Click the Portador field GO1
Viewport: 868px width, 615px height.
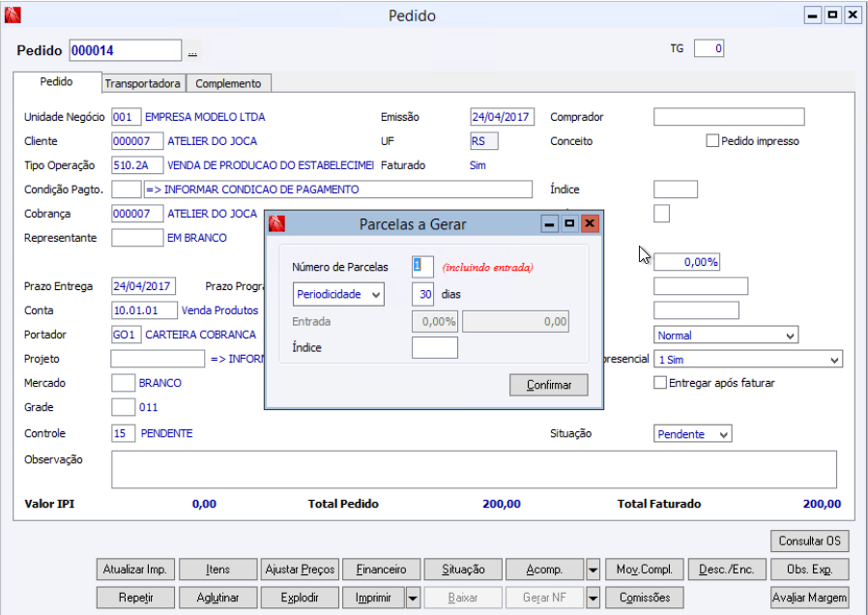pos(127,335)
